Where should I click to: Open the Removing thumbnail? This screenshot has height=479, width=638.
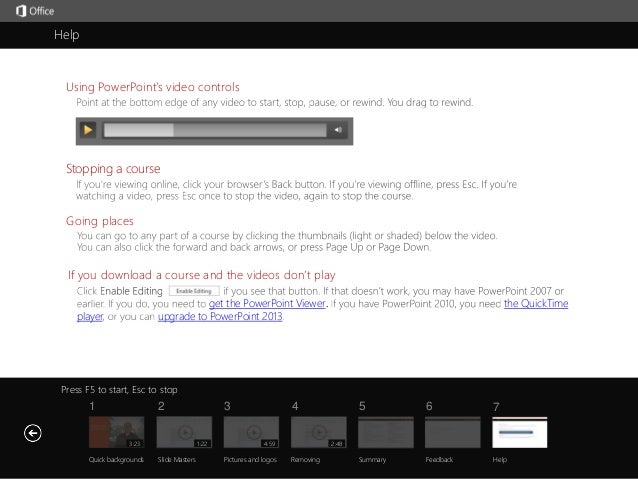[319, 432]
